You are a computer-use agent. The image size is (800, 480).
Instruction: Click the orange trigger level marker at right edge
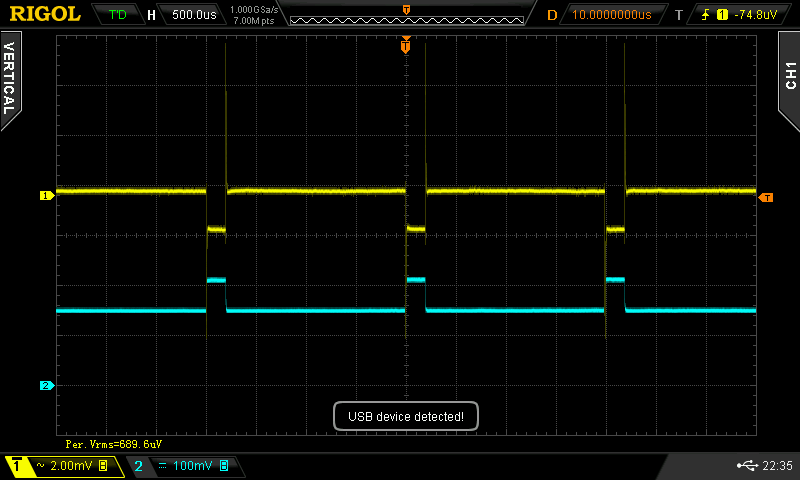766,197
